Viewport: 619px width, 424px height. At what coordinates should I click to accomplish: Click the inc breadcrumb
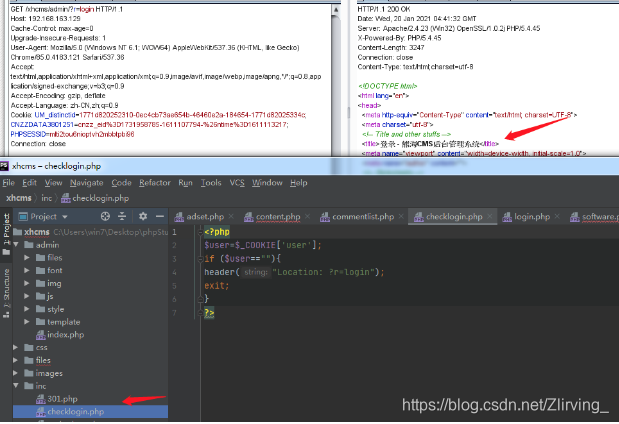pyautogui.click(x=47, y=198)
